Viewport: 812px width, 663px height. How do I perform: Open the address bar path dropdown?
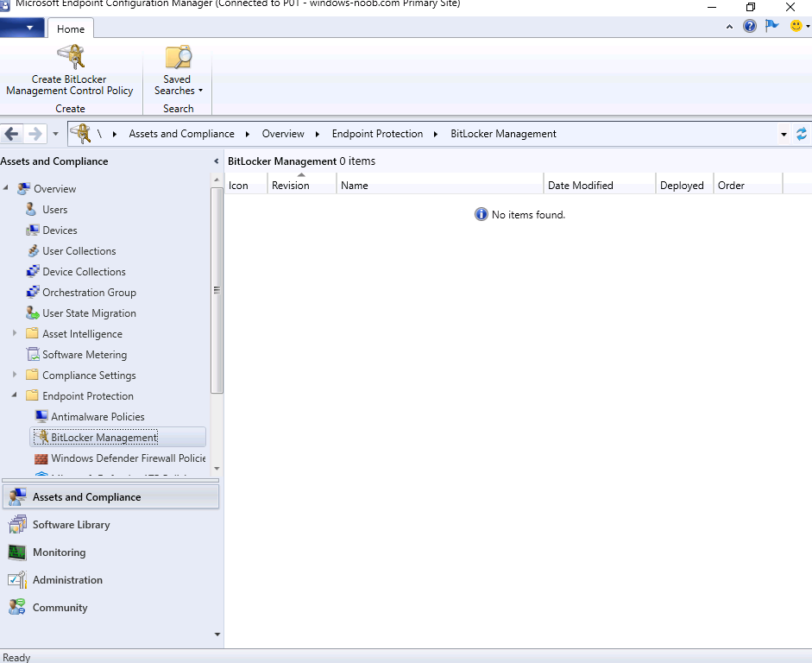tap(784, 135)
